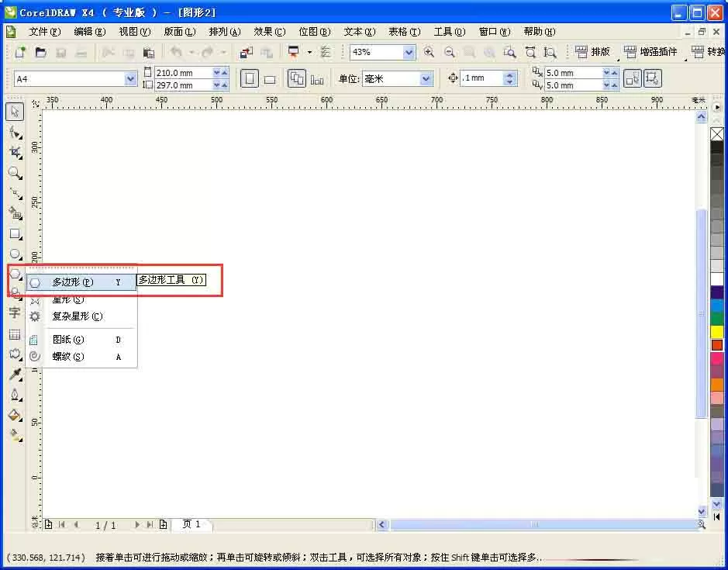Click the 增强插件 toolbar button

click(650, 52)
